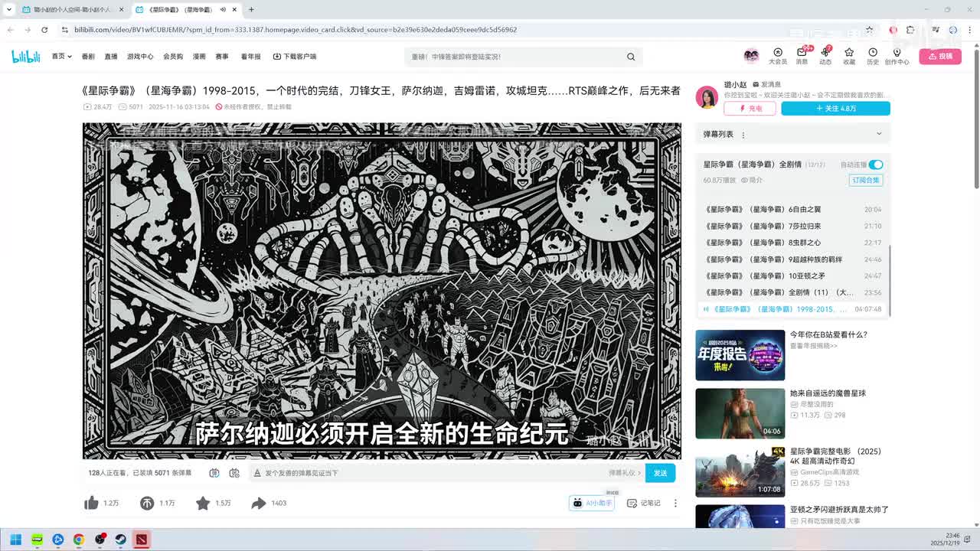The width and height of the screenshot is (980, 551).
Task: Click 订阅合集 subscribe button
Action: (x=867, y=180)
